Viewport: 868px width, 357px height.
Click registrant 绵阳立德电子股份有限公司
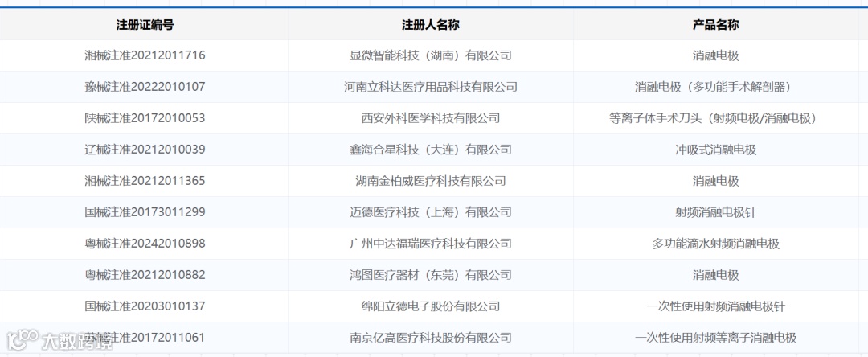click(431, 306)
